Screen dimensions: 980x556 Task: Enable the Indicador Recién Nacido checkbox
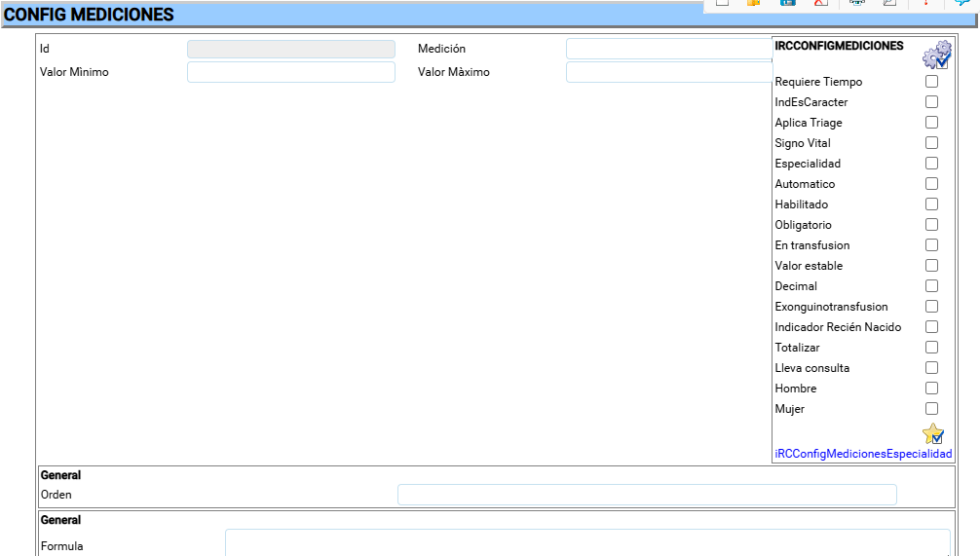pos(931,327)
